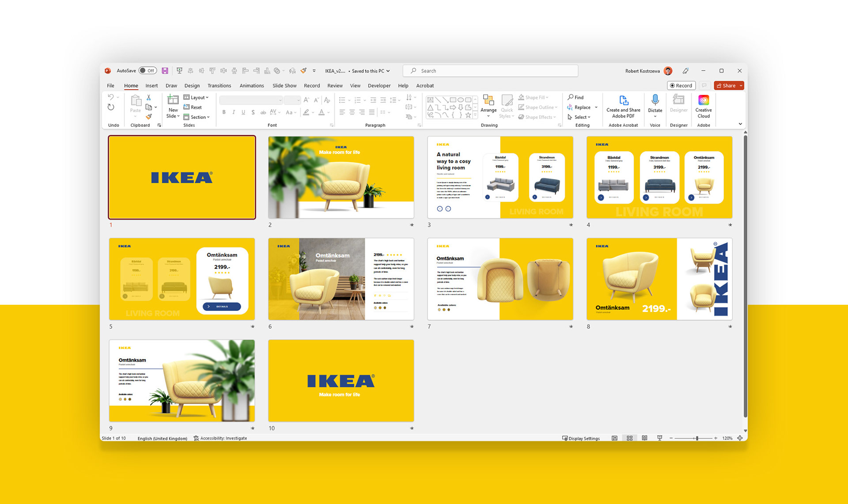
Task: Click the Underline formatting icon
Action: (243, 112)
